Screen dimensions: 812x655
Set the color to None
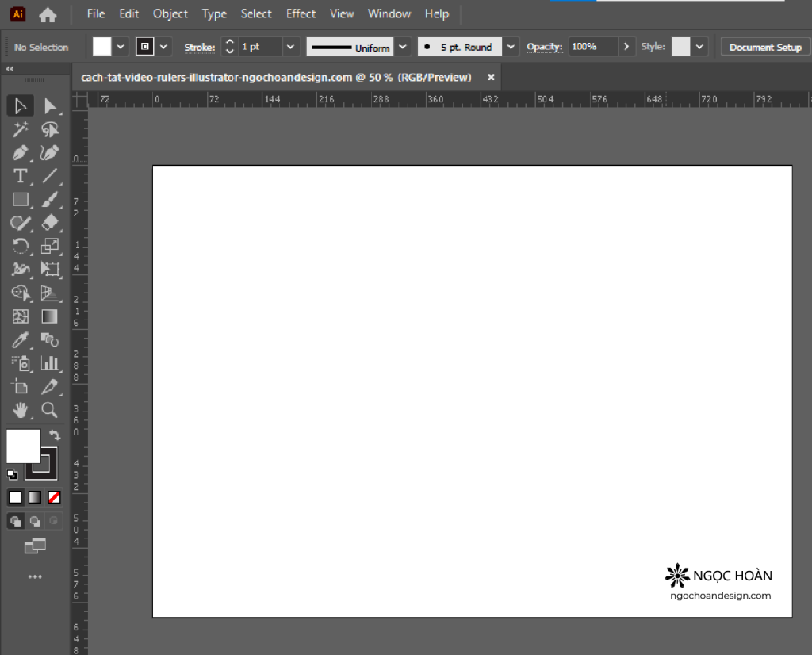pyautogui.click(x=54, y=497)
